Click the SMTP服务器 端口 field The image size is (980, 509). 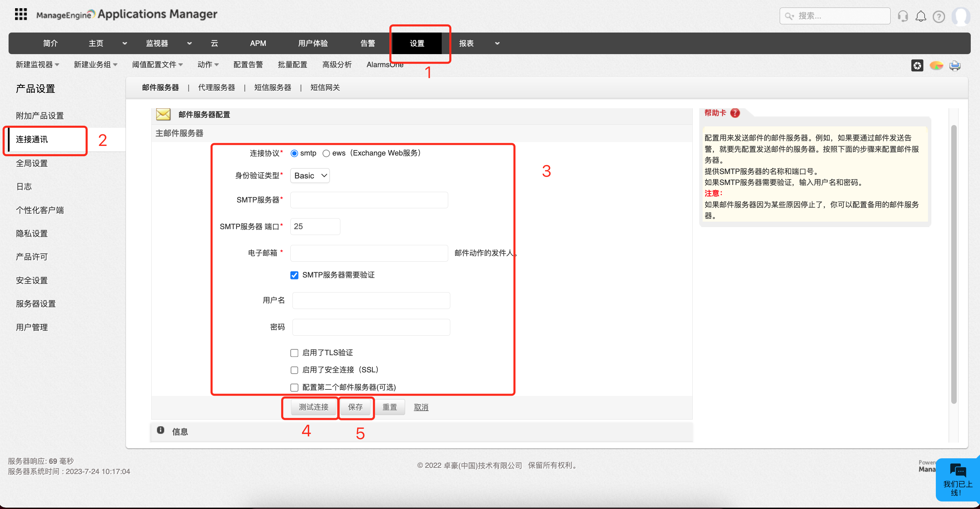315,227
